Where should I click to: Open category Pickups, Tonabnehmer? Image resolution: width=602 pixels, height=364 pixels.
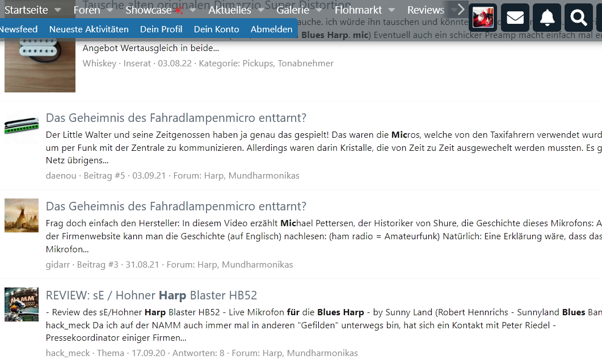click(x=288, y=64)
